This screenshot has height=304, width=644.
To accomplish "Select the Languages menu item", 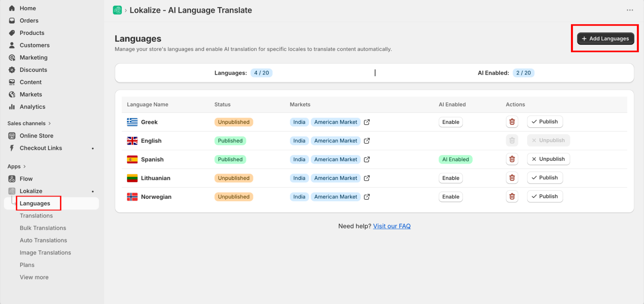I will point(51,204).
